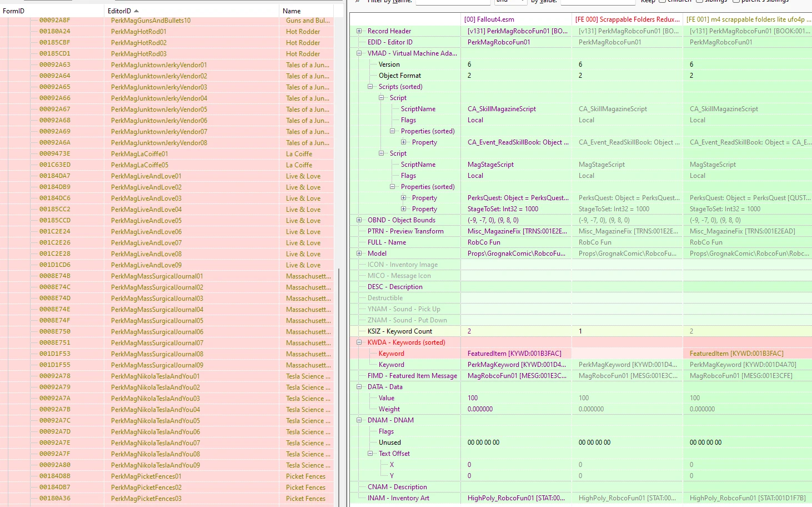Click the Scrappable Folders Redux column header
Screen dimensions: 812x507
click(627, 19)
